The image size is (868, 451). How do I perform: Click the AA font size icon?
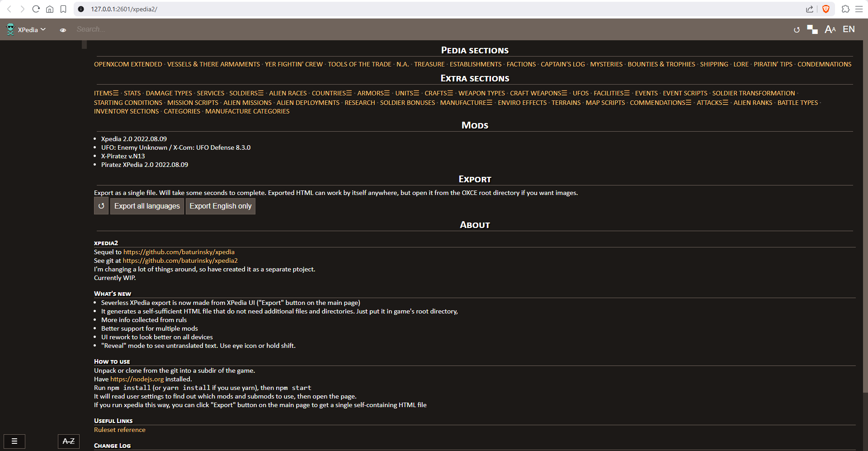tap(830, 29)
